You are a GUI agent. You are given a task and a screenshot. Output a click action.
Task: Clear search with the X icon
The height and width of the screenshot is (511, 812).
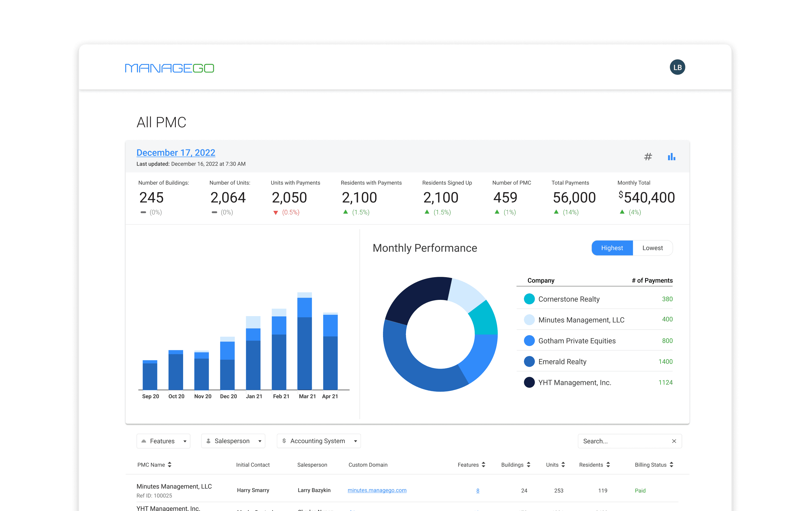674,441
